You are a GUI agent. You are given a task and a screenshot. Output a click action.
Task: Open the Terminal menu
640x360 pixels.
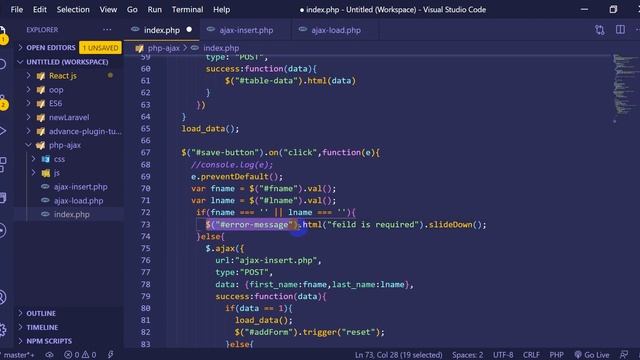[x=187, y=9]
